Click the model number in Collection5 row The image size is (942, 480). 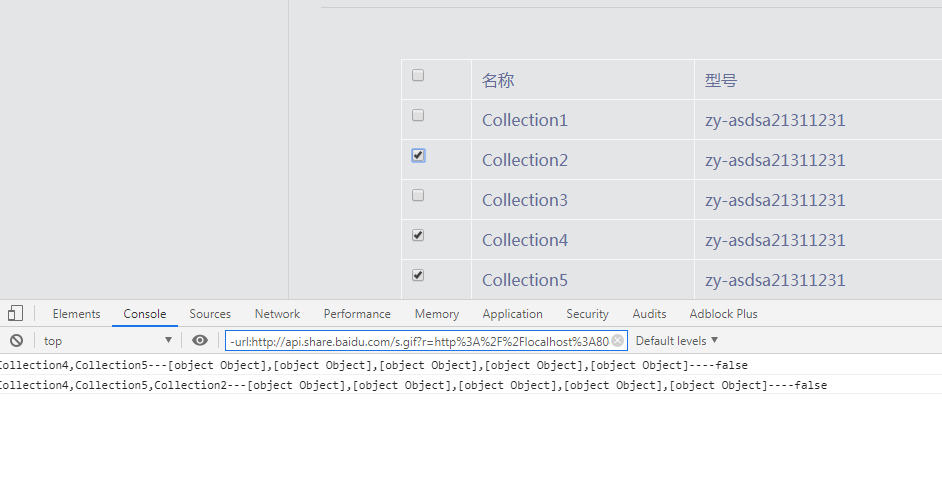[x=775, y=280]
